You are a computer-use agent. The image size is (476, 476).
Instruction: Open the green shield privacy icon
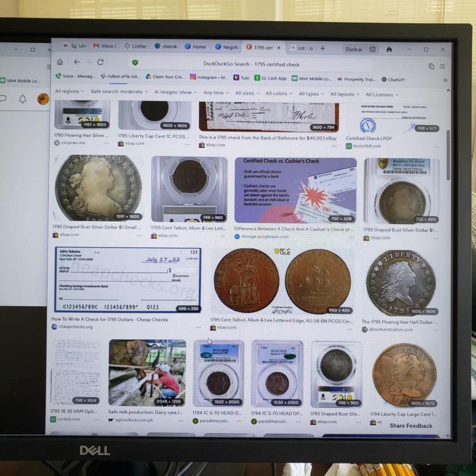pos(135,63)
